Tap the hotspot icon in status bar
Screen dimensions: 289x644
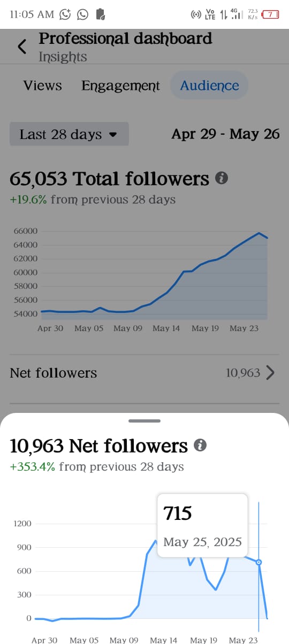(196, 14)
